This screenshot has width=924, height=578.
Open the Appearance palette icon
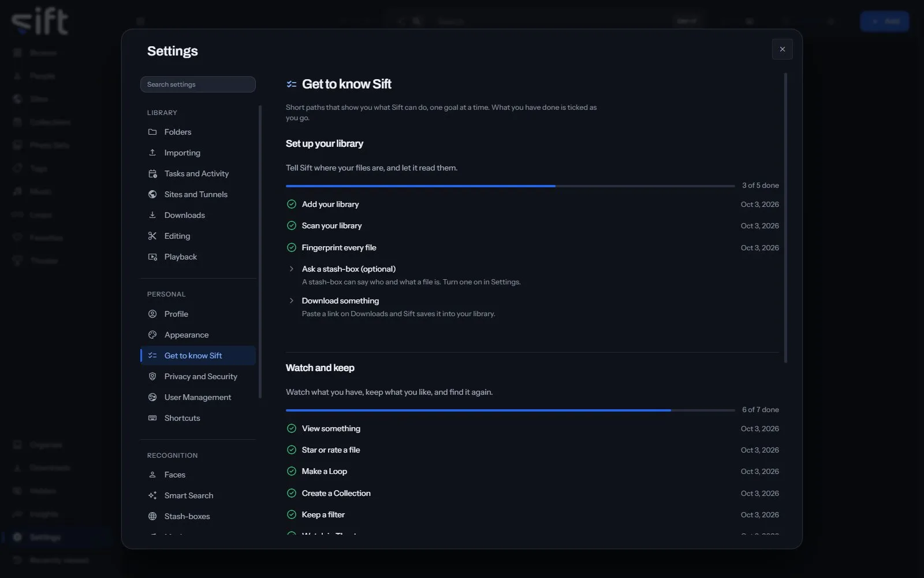[152, 335]
